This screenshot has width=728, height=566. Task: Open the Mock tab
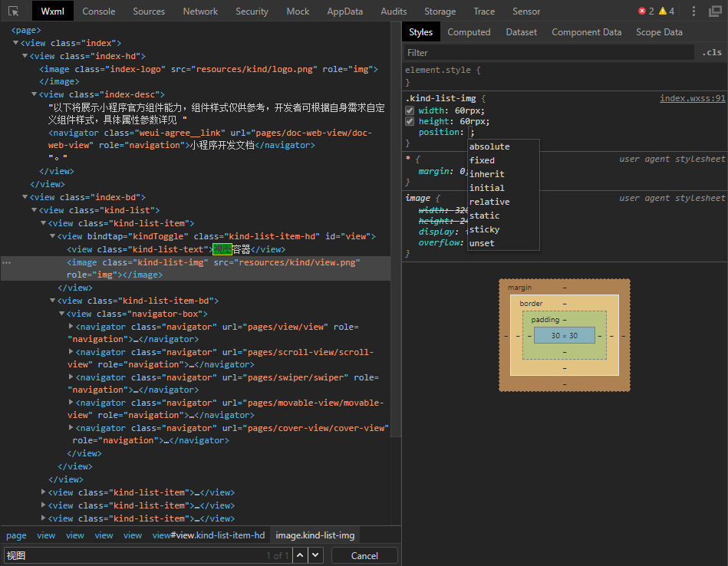click(x=298, y=12)
